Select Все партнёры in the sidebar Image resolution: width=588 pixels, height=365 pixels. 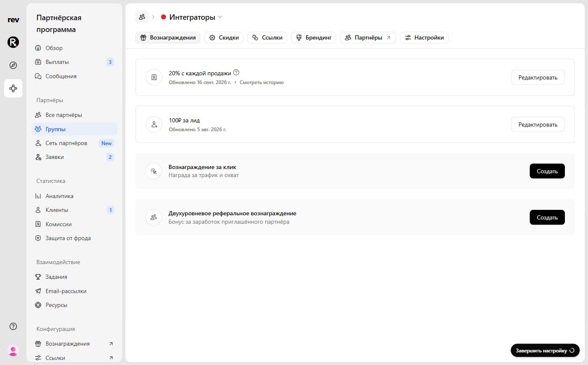click(x=74, y=115)
